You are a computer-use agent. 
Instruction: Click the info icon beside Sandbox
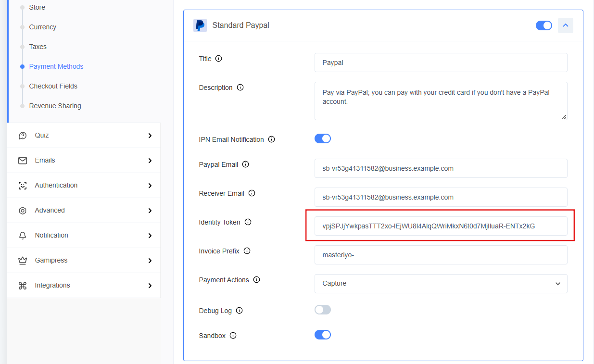coord(233,336)
